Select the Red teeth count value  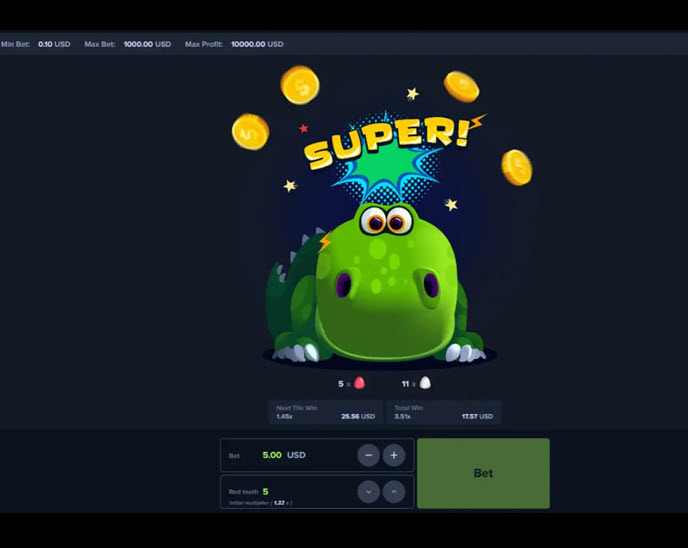265,491
